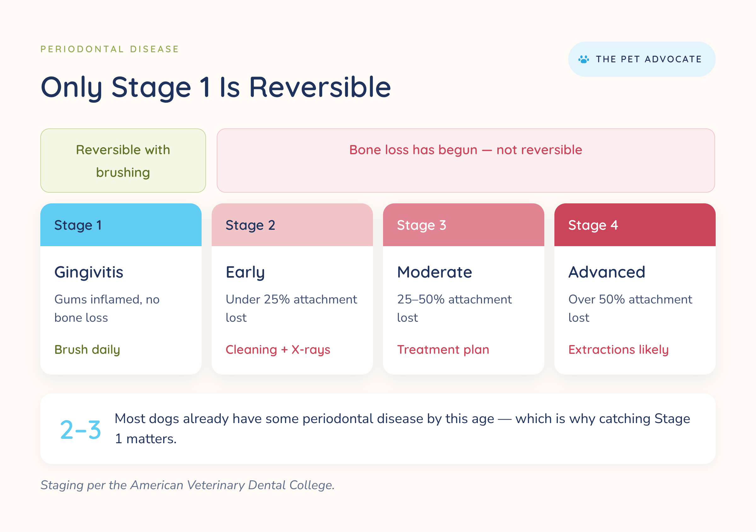756x532 pixels.
Task: Click the 'Most dogs already have' sentence
Action: [402, 429]
